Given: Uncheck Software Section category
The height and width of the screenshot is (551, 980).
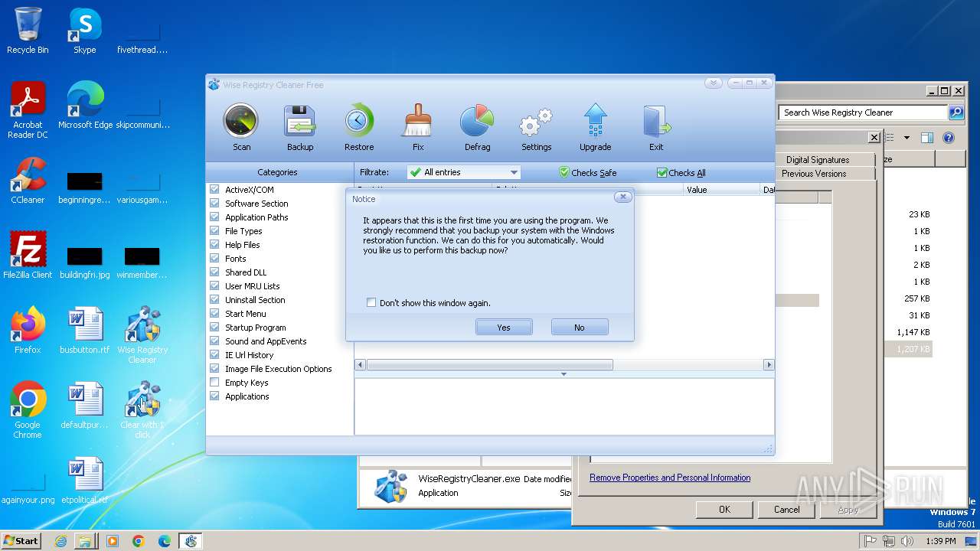Looking at the screenshot, I should click(x=214, y=204).
